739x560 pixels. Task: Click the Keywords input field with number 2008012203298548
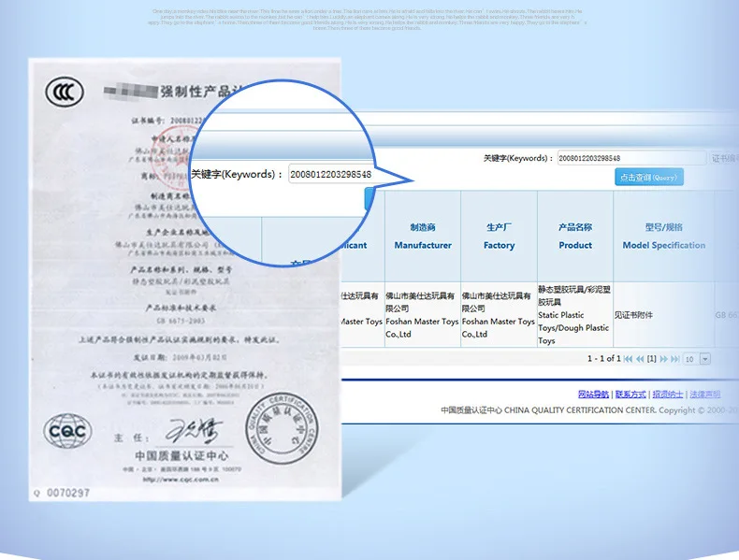[631, 158]
